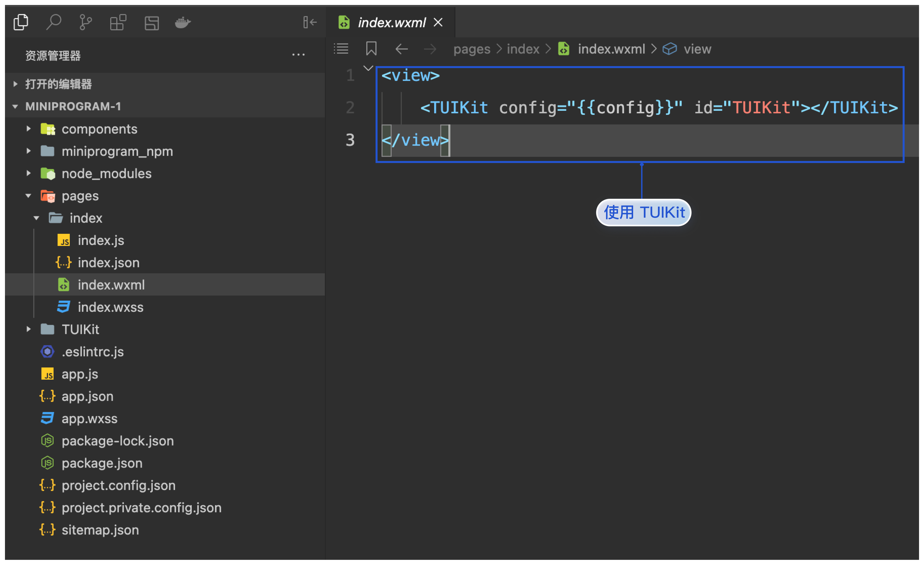Image resolution: width=924 pixels, height=565 pixels.
Task: Open the Search magnifier icon
Action: 54,22
